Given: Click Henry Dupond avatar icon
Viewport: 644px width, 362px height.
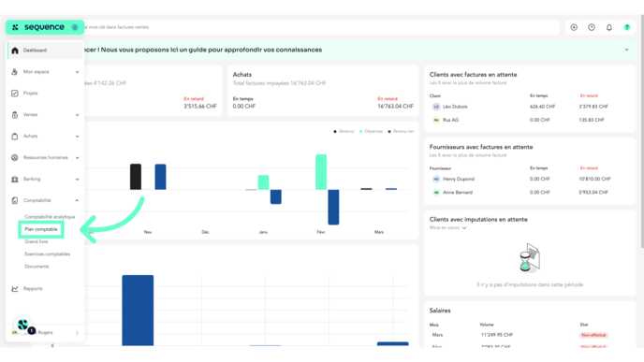Looking at the screenshot, I should (x=436, y=179).
